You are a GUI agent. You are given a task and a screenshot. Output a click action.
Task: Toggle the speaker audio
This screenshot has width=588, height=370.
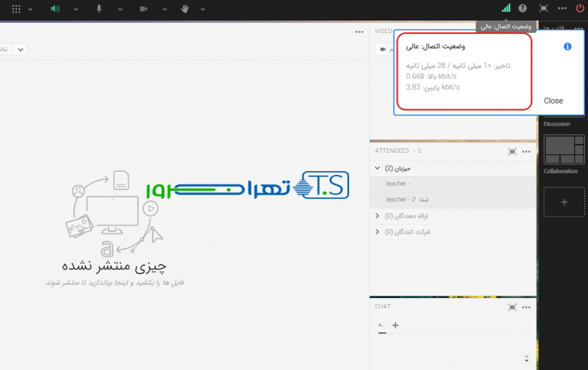point(55,9)
